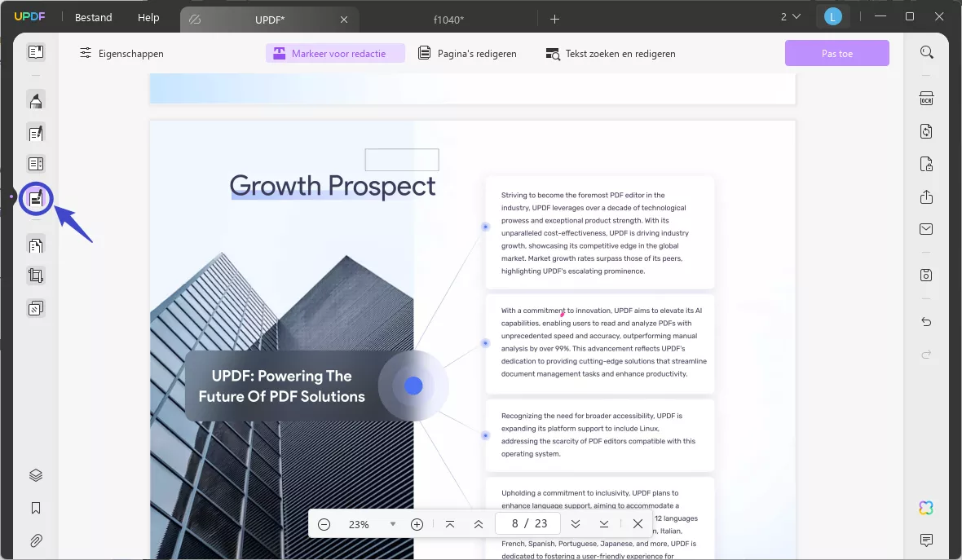962x560 pixels.
Task: Open Eigenschappen properties panel
Action: (121, 53)
